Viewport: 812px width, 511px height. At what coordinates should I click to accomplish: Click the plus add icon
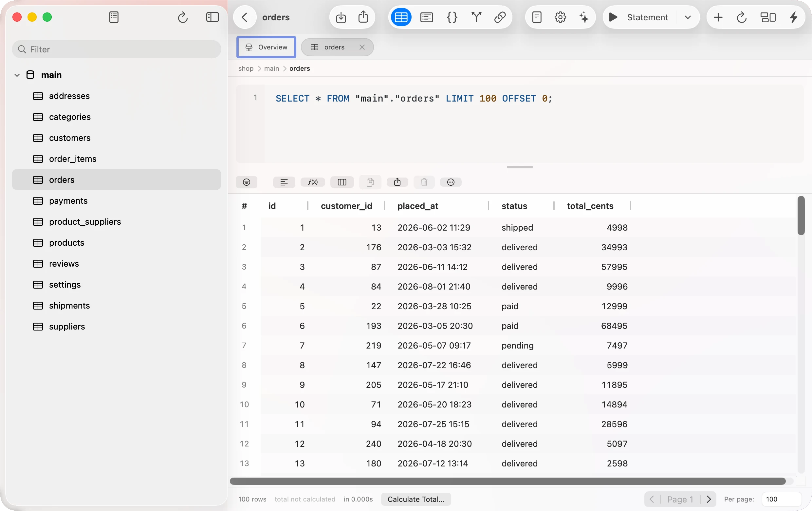click(718, 17)
